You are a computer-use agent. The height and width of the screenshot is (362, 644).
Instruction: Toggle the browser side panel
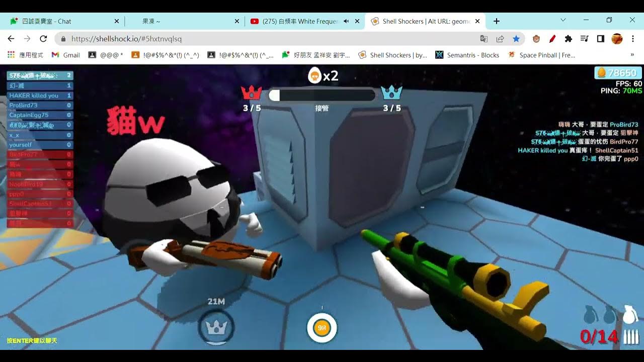point(600,39)
